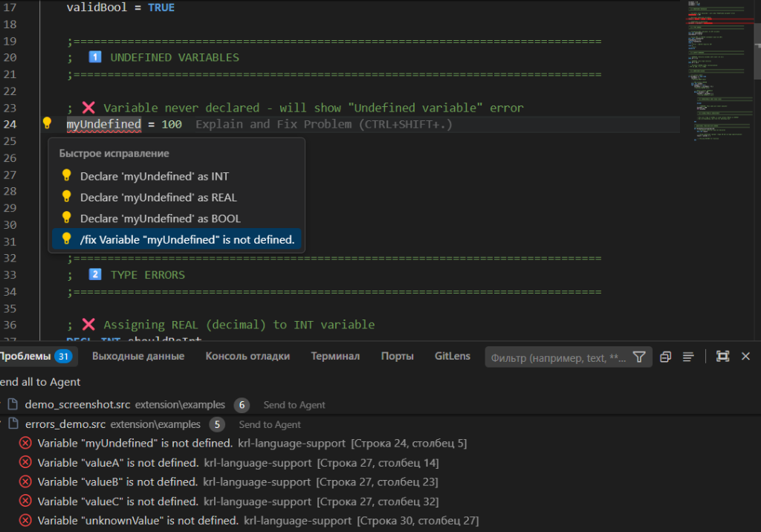Toggle view as table/tree list icon
This screenshot has height=532, width=761.
(688, 357)
